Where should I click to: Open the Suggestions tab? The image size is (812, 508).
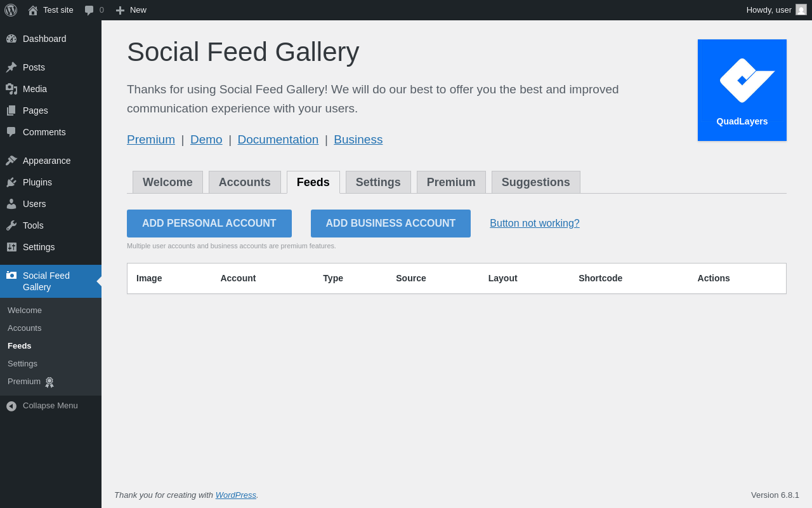pos(535,182)
